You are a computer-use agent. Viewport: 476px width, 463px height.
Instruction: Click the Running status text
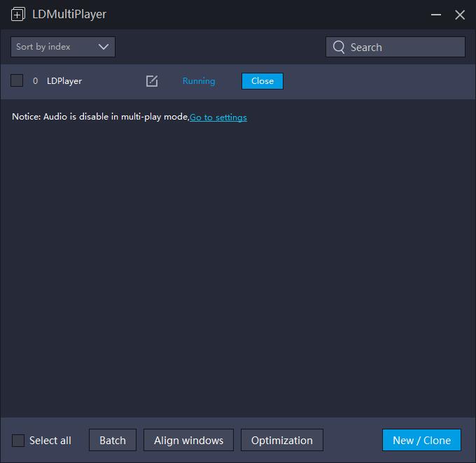(199, 81)
